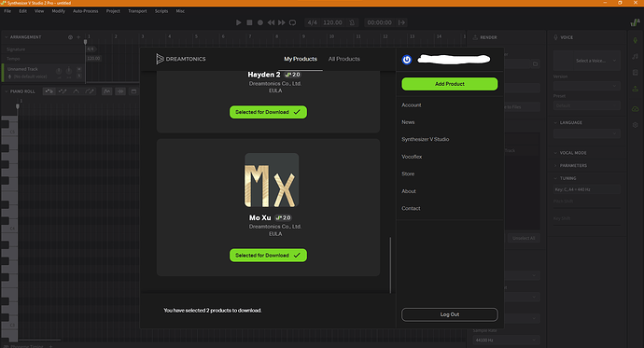Viewport: 644px width, 348px height.
Task: Toggle loop playback in transport bar
Action: pos(292,22)
